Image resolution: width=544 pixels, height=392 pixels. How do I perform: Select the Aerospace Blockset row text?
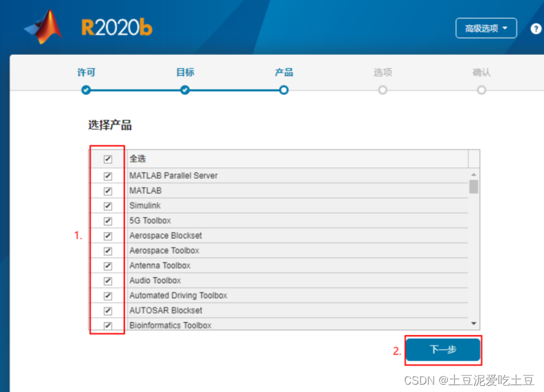point(165,235)
